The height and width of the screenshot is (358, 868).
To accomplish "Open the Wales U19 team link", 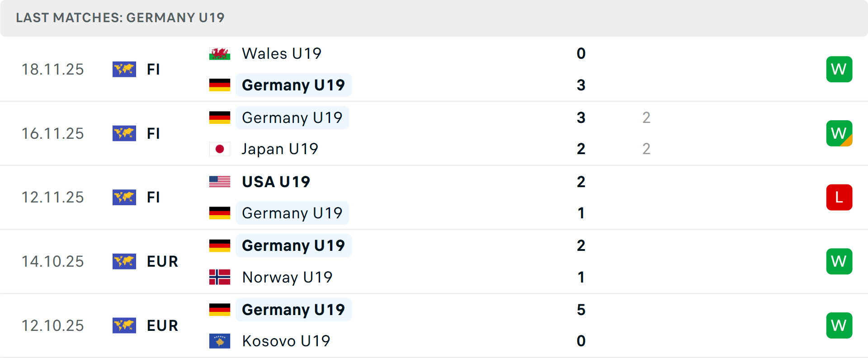I will (x=281, y=54).
